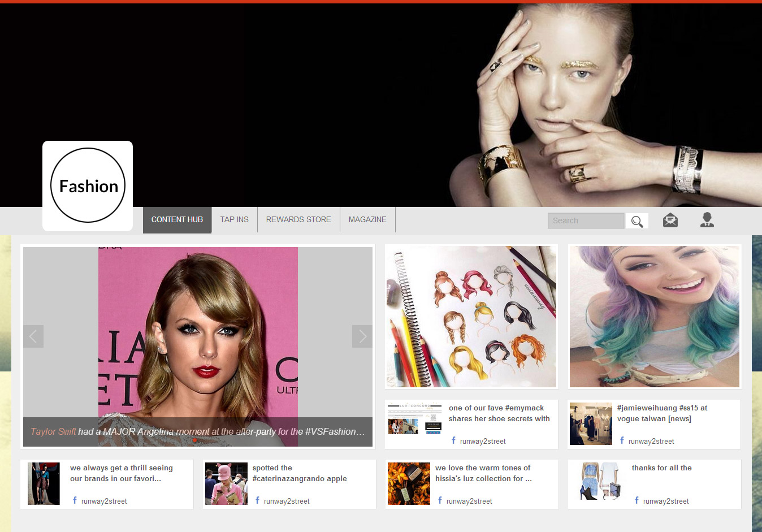Open 'one of our fave #emymack' post

[499, 413]
